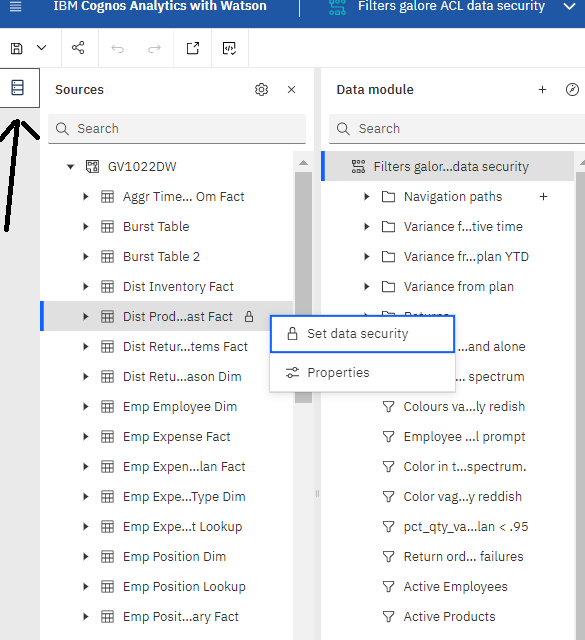Select Active Employees filter
The height and width of the screenshot is (640, 585).
pyautogui.click(x=456, y=587)
